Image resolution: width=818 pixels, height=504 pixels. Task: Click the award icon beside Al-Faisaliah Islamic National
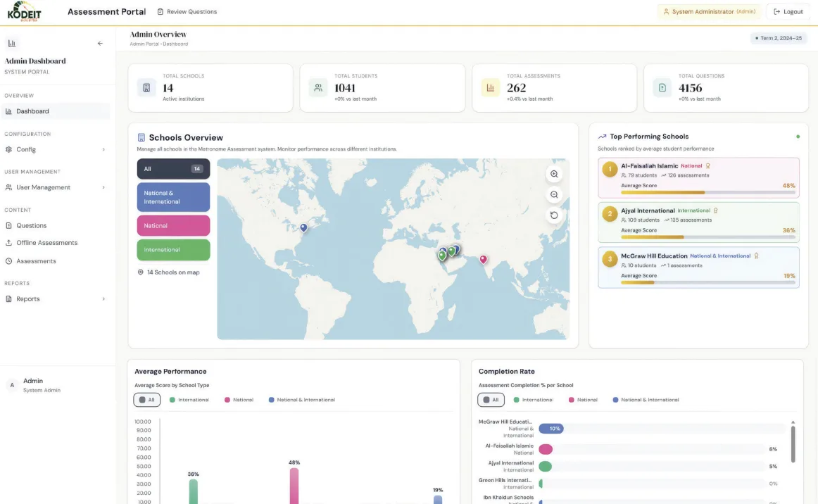pyautogui.click(x=708, y=166)
